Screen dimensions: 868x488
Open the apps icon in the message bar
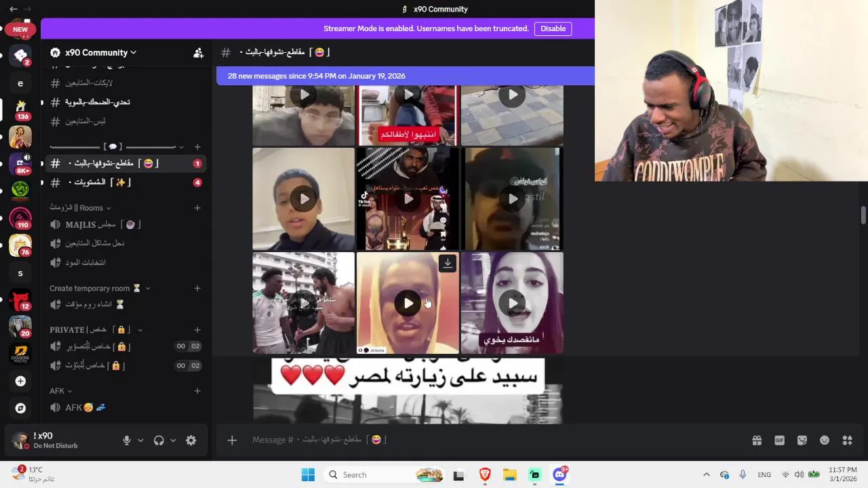848,441
